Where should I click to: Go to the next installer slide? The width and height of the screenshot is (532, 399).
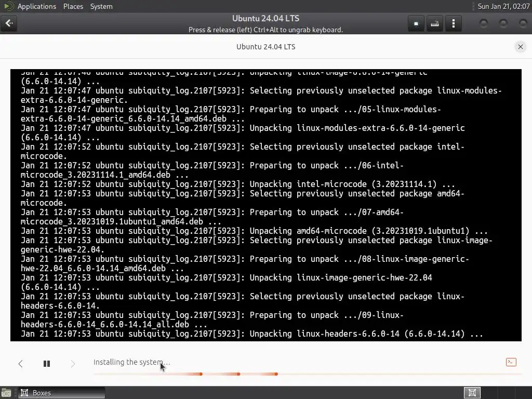73,364
